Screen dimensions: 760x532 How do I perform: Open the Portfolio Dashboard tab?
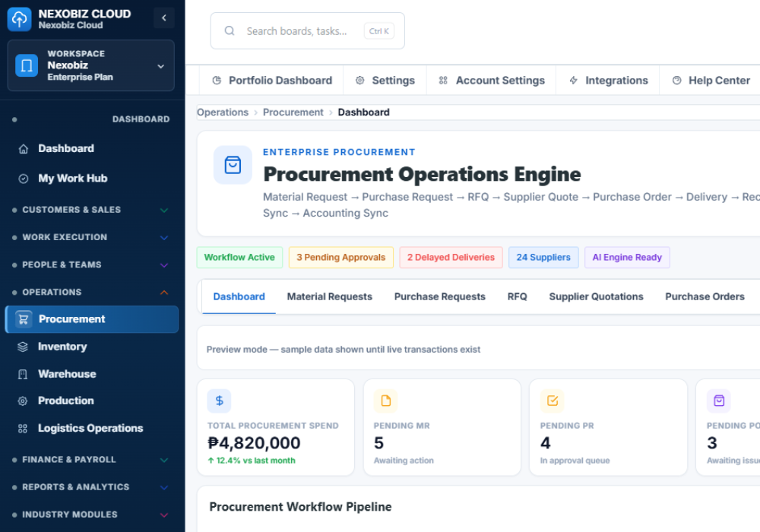(272, 81)
